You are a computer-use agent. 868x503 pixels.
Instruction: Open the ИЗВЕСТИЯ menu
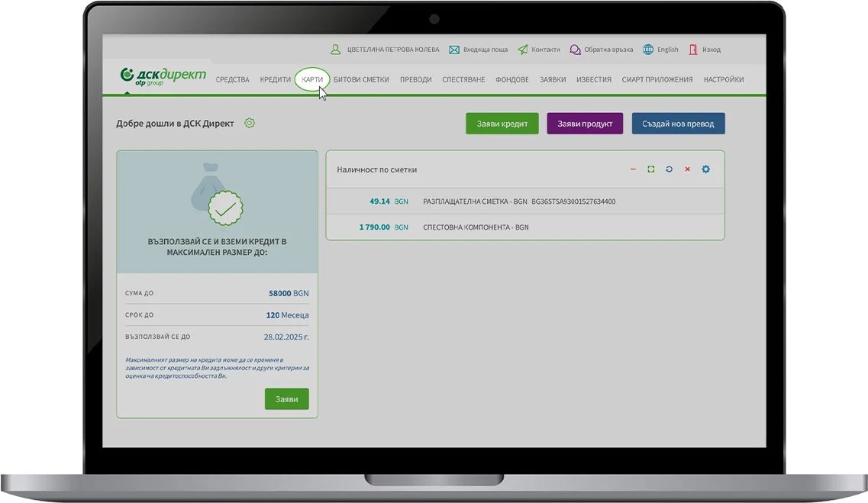pyautogui.click(x=593, y=79)
